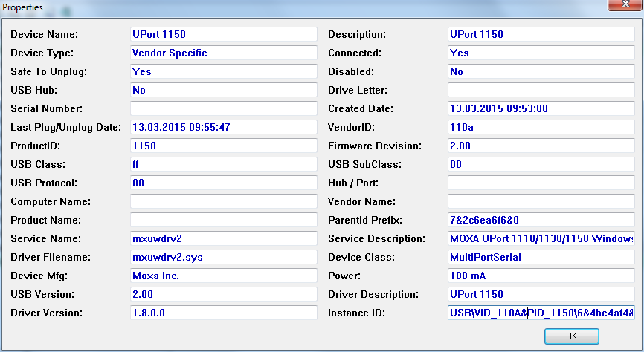
Task: Click the Disabled field showing No
Action: tap(541, 71)
